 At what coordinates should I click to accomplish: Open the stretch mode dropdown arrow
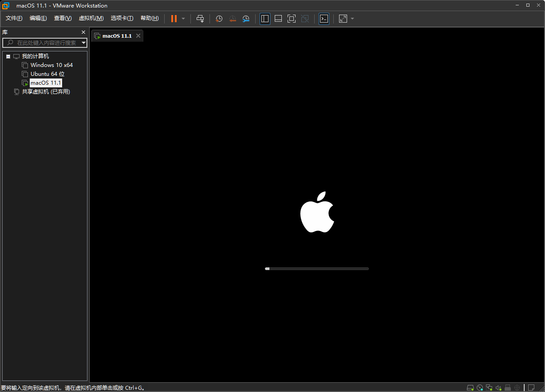pyautogui.click(x=352, y=19)
